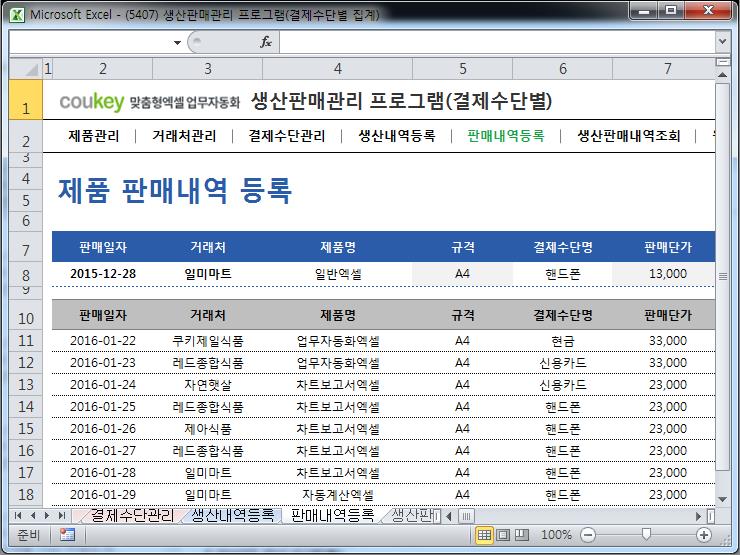Viewport: 740px width, 555px height.
Task: Click the coukey logo
Action: click(x=92, y=101)
